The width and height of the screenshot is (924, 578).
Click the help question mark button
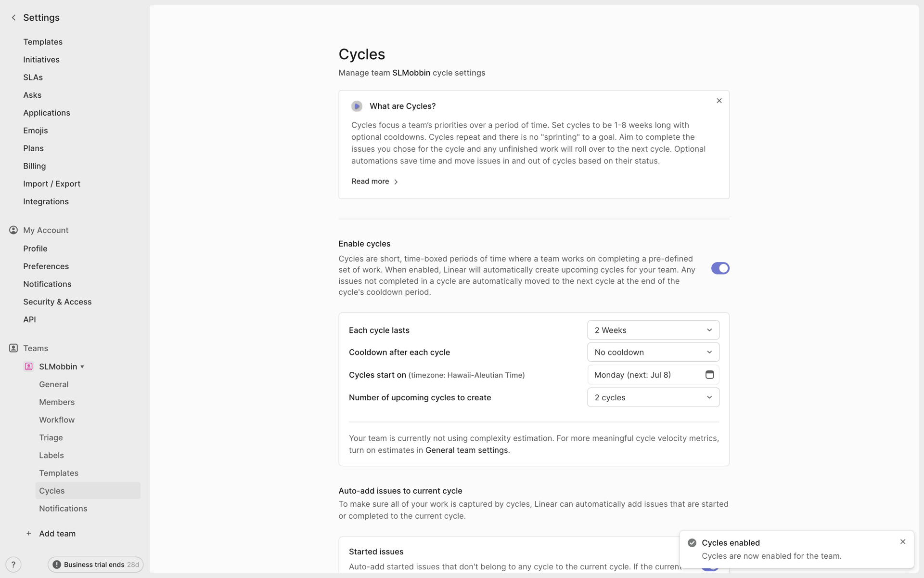tap(13, 565)
